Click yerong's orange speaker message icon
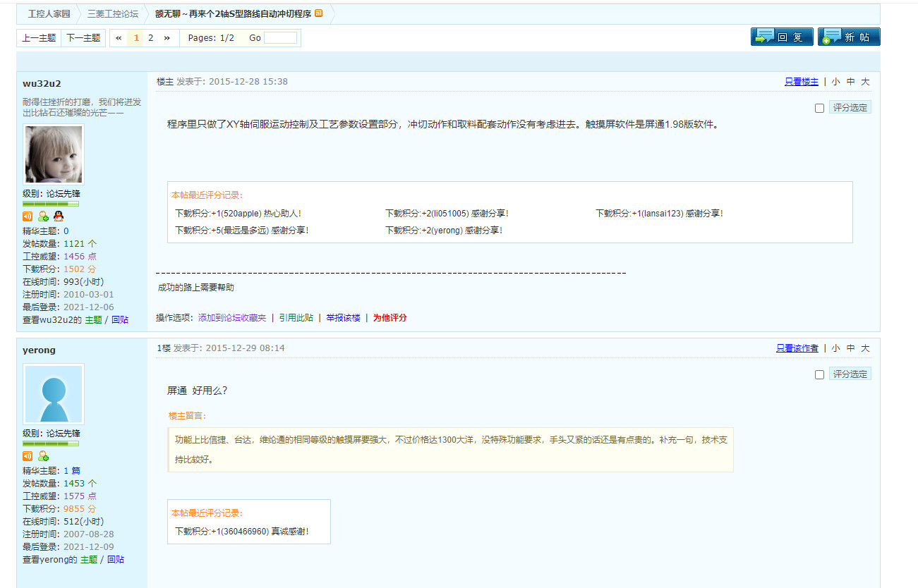This screenshot has width=918, height=588. [28, 456]
